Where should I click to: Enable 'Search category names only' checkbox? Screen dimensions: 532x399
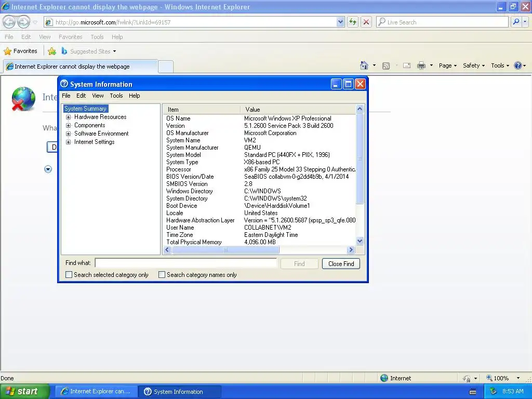point(162,274)
